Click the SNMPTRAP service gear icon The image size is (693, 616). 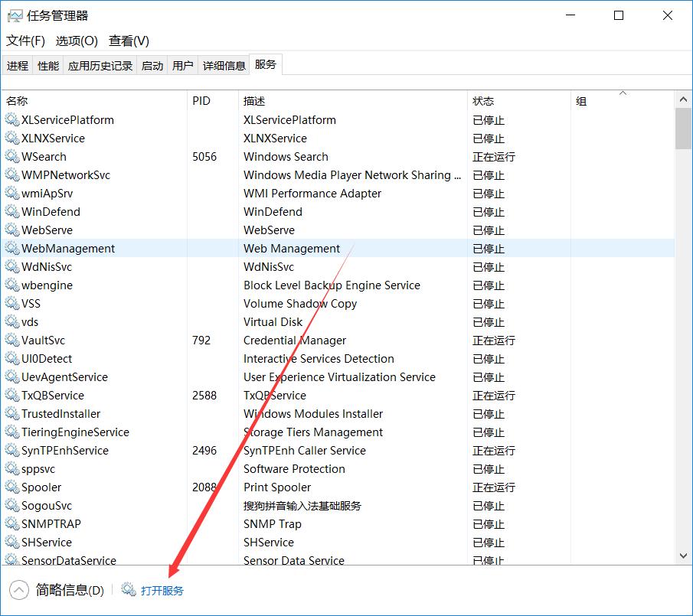pos(12,523)
